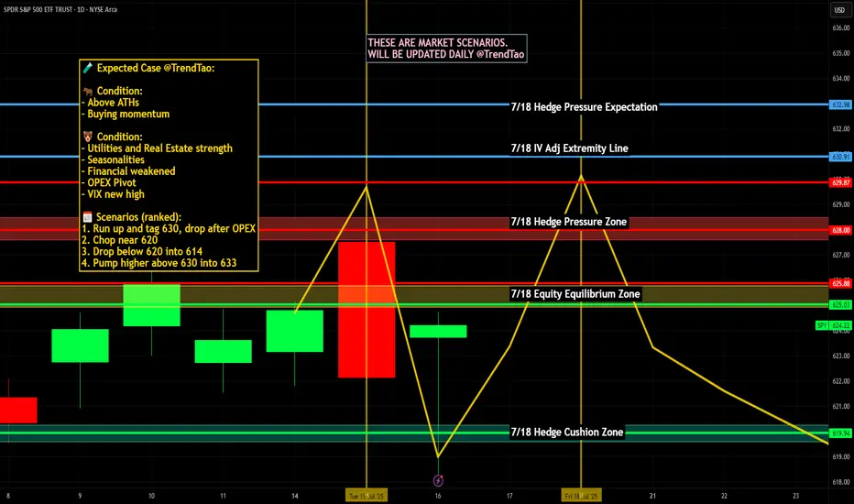Click the green July 14 candle
The image size is (854, 504).
pos(295,331)
